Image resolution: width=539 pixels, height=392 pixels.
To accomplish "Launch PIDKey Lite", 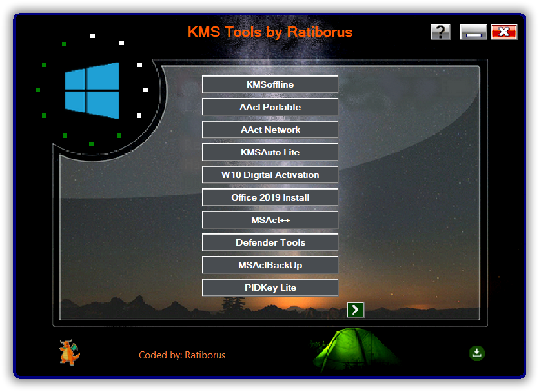I will point(270,288).
